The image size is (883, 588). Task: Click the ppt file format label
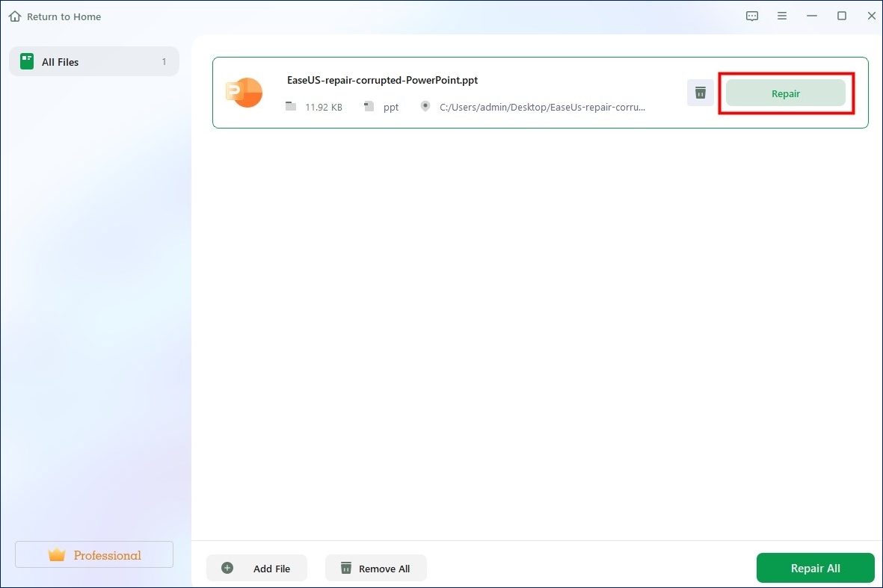pos(391,107)
